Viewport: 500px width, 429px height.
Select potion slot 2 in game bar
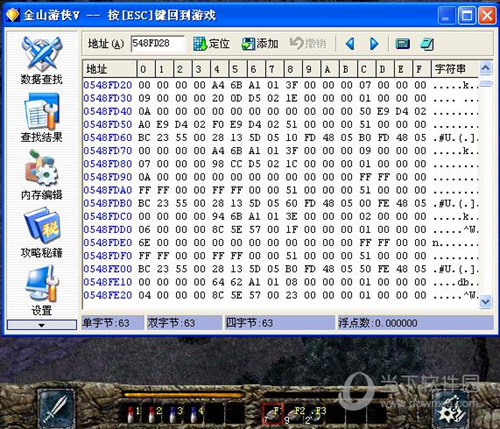click(x=154, y=413)
